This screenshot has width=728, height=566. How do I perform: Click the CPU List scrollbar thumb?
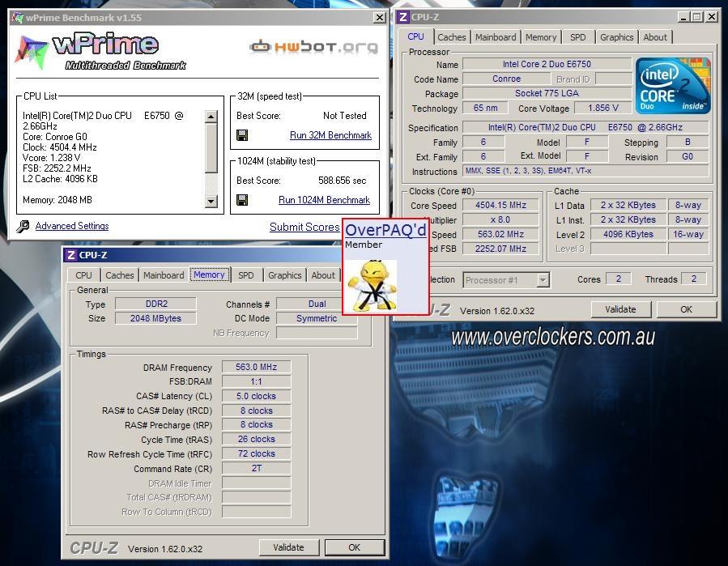pyautogui.click(x=211, y=147)
